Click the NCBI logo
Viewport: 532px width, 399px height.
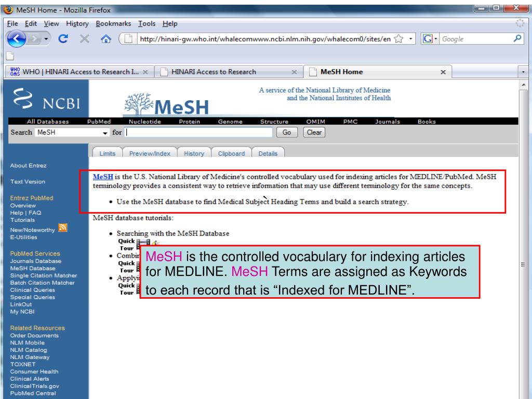tap(46, 99)
